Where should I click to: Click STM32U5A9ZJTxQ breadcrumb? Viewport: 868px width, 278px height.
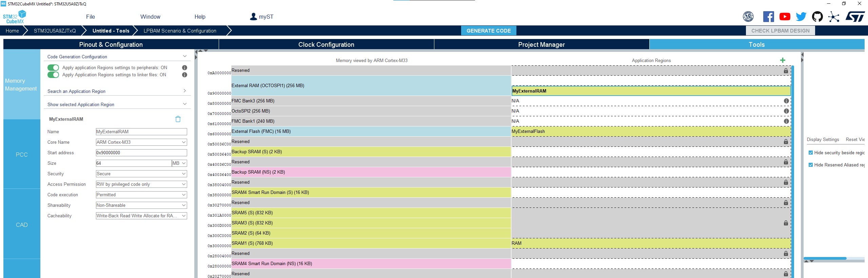coord(55,31)
